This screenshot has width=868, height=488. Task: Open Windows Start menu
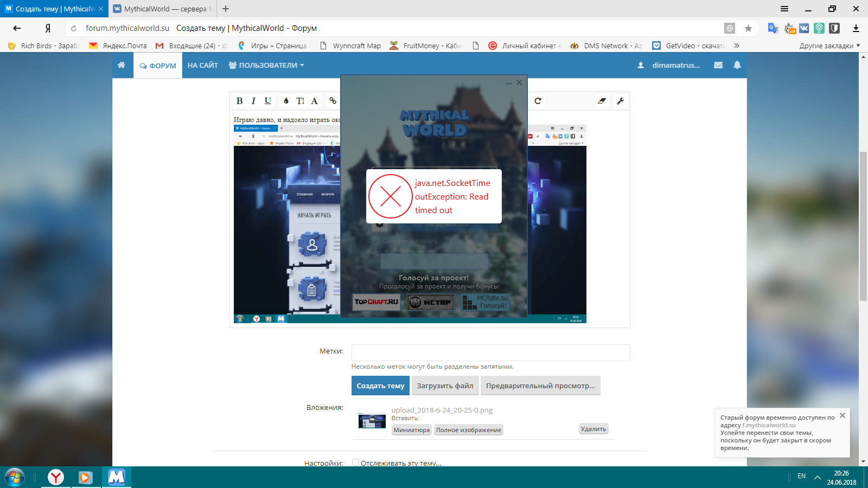[15, 477]
